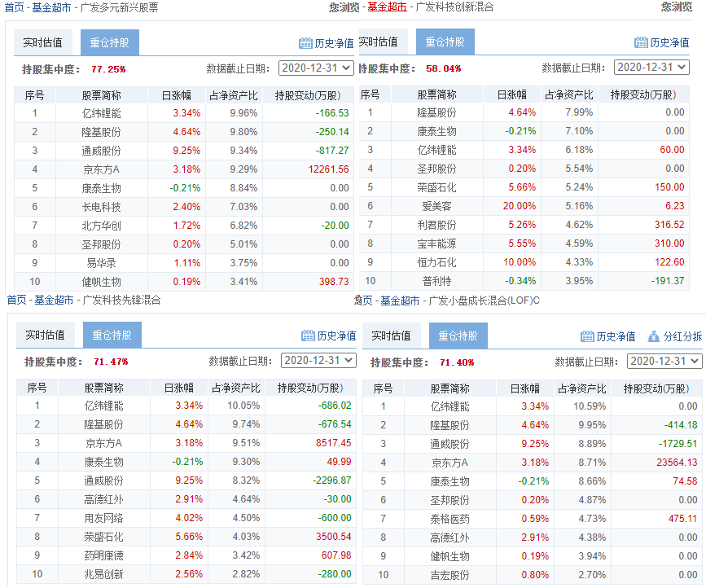
Task: Click 基金超市 link beside 广发小盘成长混合(LOF)C
Action: 400,301
